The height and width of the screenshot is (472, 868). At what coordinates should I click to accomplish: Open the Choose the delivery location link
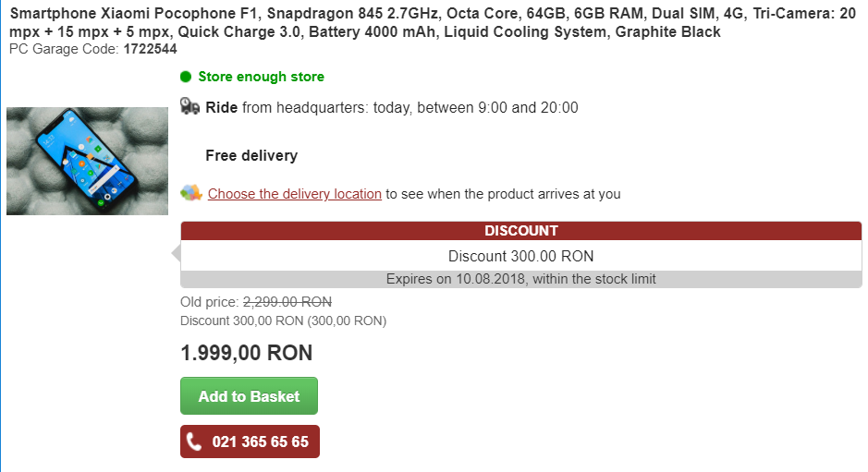click(294, 194)
